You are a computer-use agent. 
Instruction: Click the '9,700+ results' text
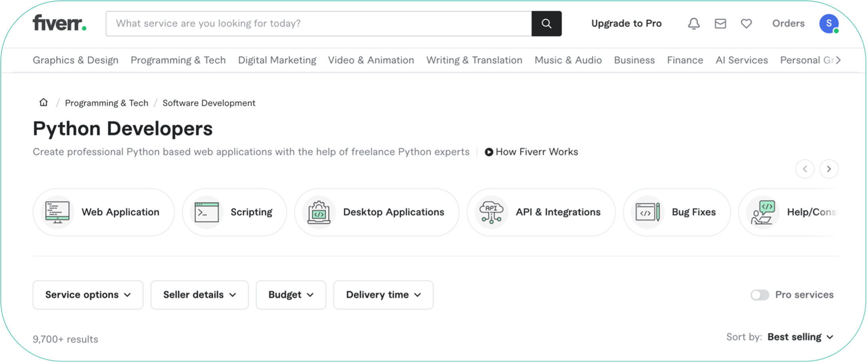(x=65, y=339)
